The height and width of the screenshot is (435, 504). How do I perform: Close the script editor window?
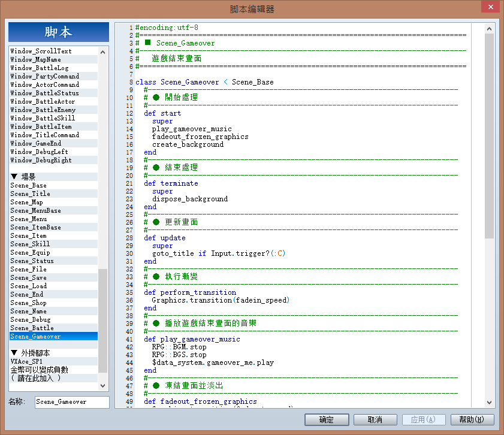[490, 7]
